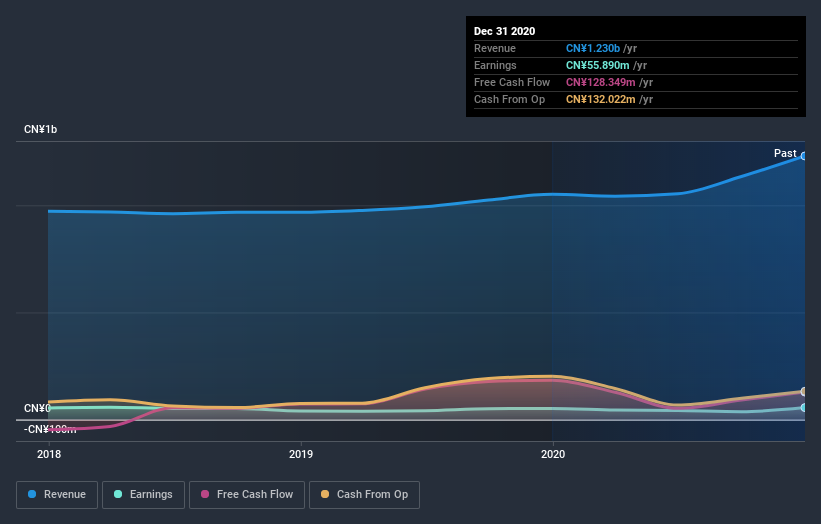Click the Cash From Op endpoint marker
This screenshot has height=524, width=821.
click(x=804, y=392)
